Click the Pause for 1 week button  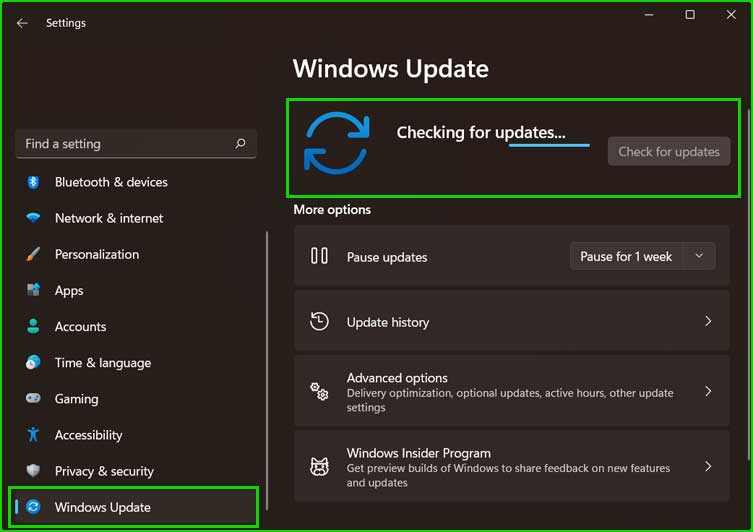(626, 256)
